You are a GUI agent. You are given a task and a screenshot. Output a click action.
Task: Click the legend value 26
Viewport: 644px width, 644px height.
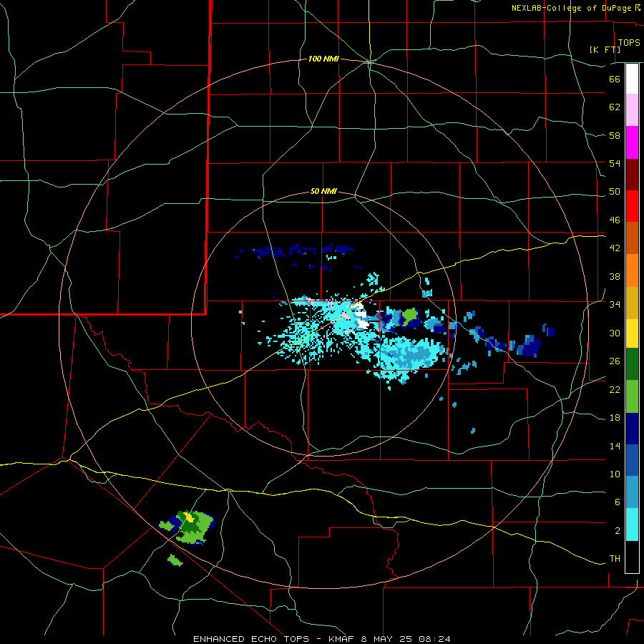tap(615, 361)
